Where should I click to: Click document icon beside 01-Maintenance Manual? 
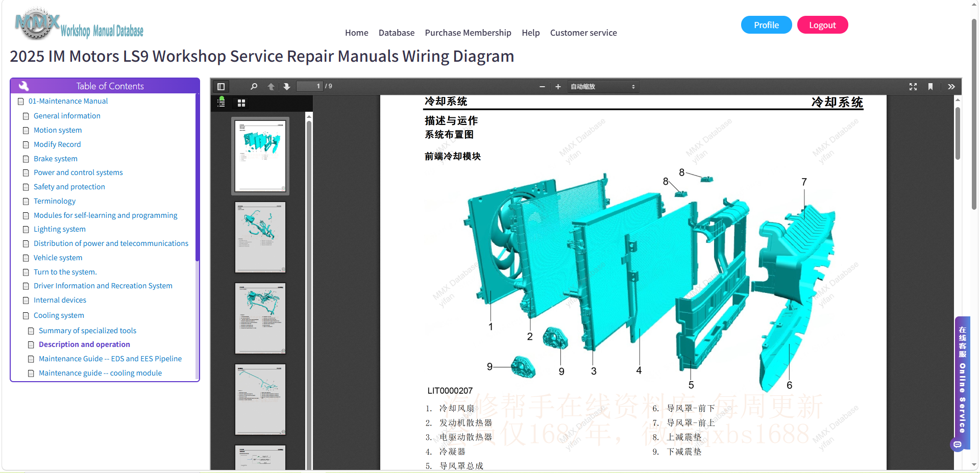[21, 102]
